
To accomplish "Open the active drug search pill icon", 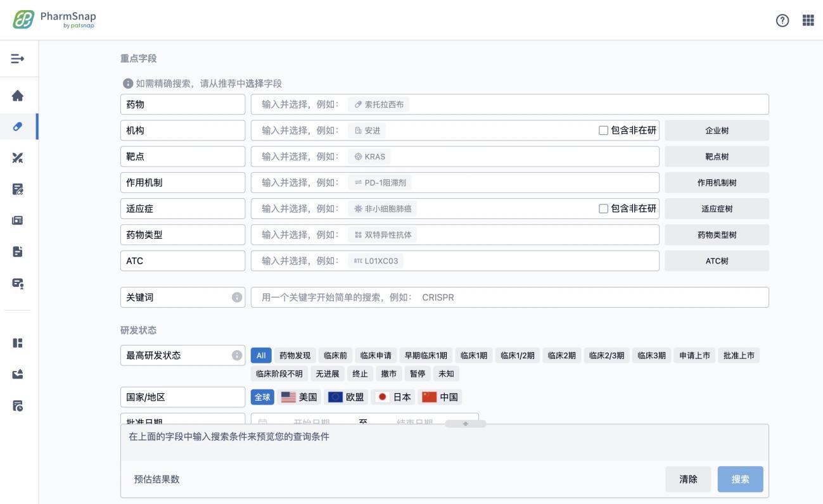I will click(x=18, y=126).
